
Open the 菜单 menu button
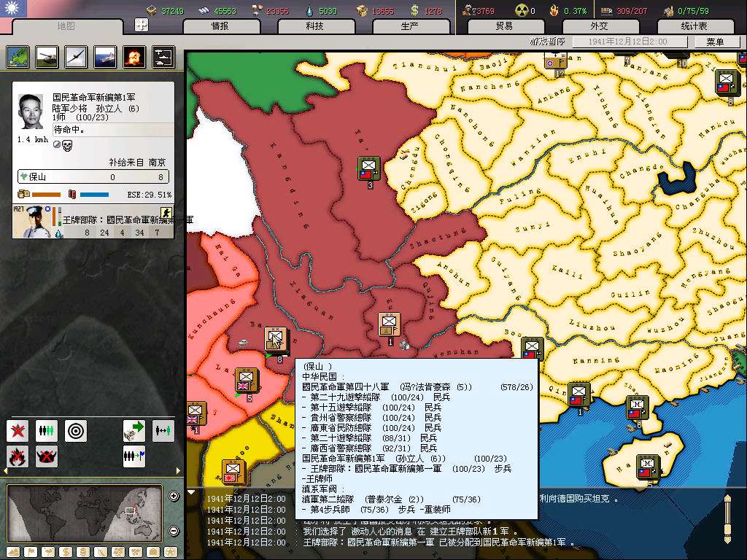coord(715,42)
